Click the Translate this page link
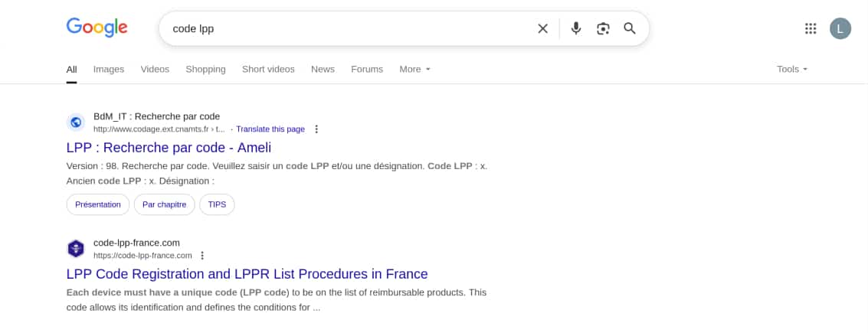 (x=270, y=129)
